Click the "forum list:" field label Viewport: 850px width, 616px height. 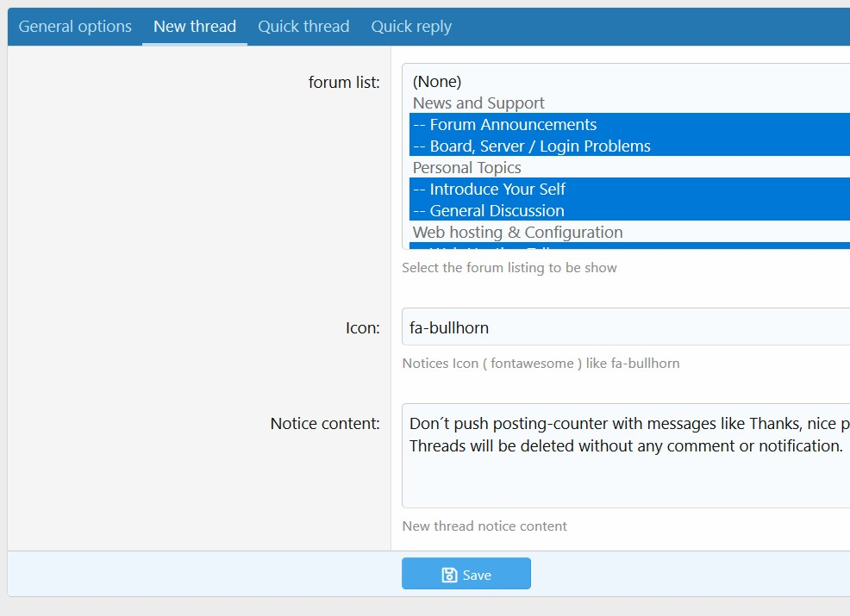click(344, 83)
